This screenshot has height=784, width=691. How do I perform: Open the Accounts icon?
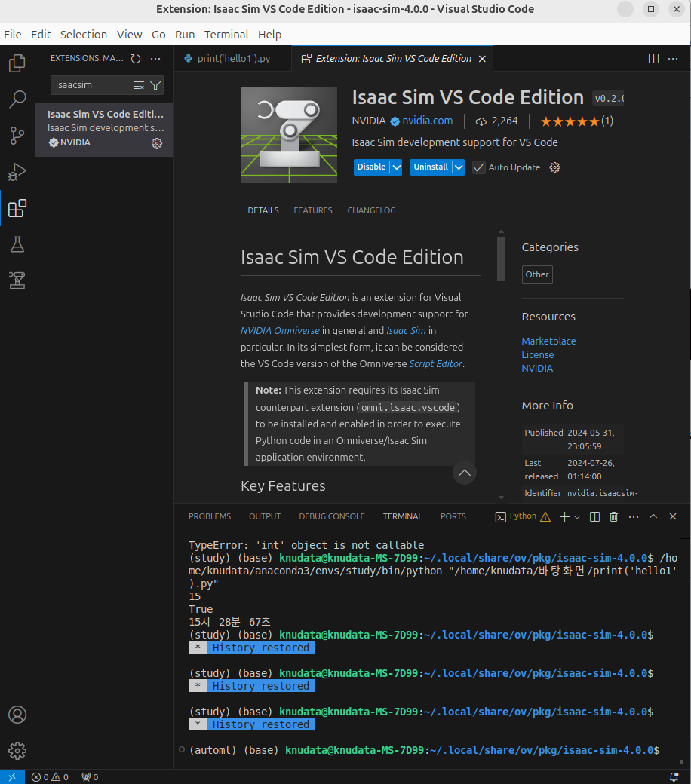pos(17,715)
